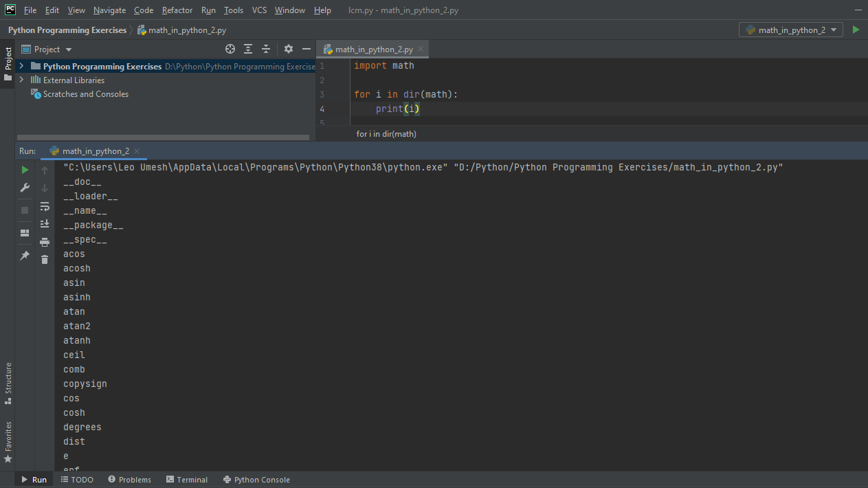Click Down the Stack Trace arrow

[x=45, y=188]
